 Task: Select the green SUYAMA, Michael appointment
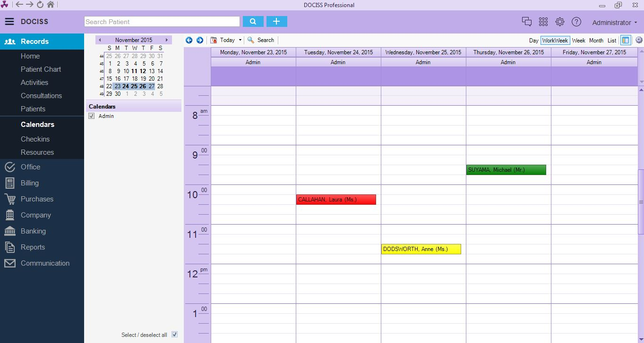point(506,170)
